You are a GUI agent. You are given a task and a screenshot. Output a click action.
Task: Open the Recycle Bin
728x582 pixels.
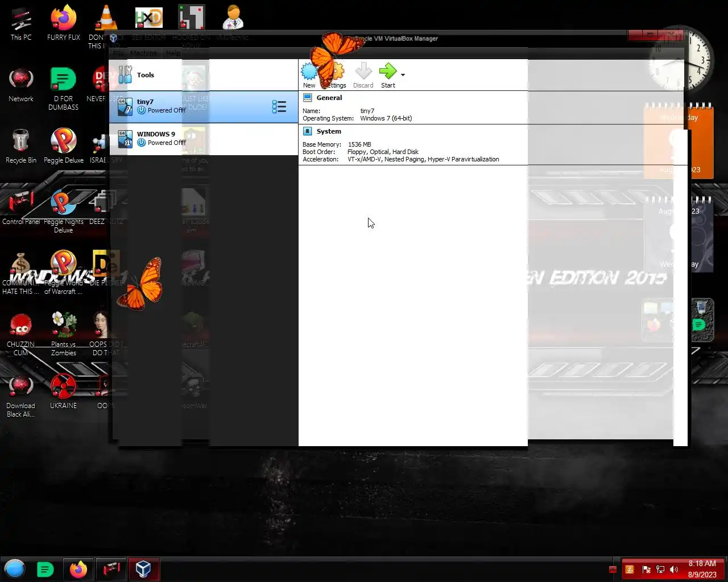[21, 147]
